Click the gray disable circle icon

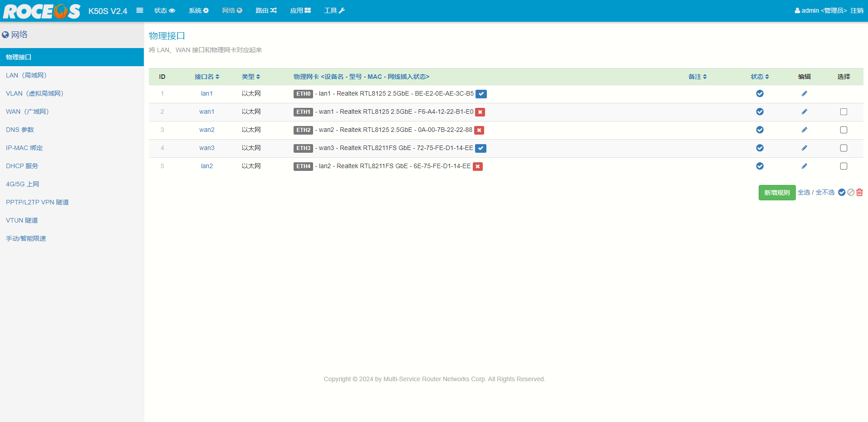coord(851,193)
